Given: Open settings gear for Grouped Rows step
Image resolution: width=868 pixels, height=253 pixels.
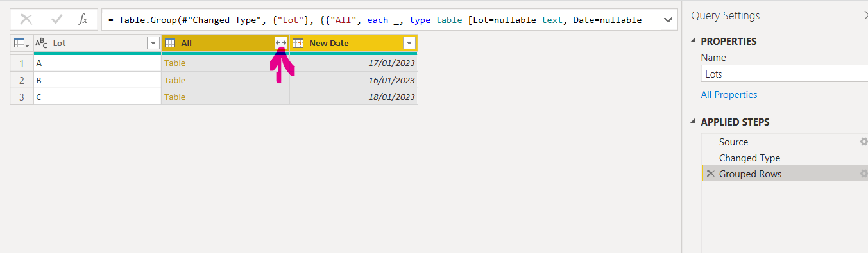Looking at the screenshot, I should point(864,174).
